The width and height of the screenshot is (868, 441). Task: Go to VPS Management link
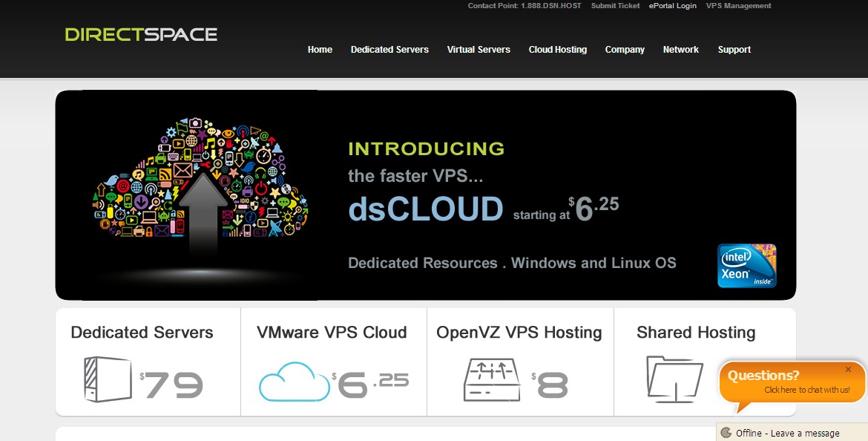pyautogui.click(x=738, y=5)
